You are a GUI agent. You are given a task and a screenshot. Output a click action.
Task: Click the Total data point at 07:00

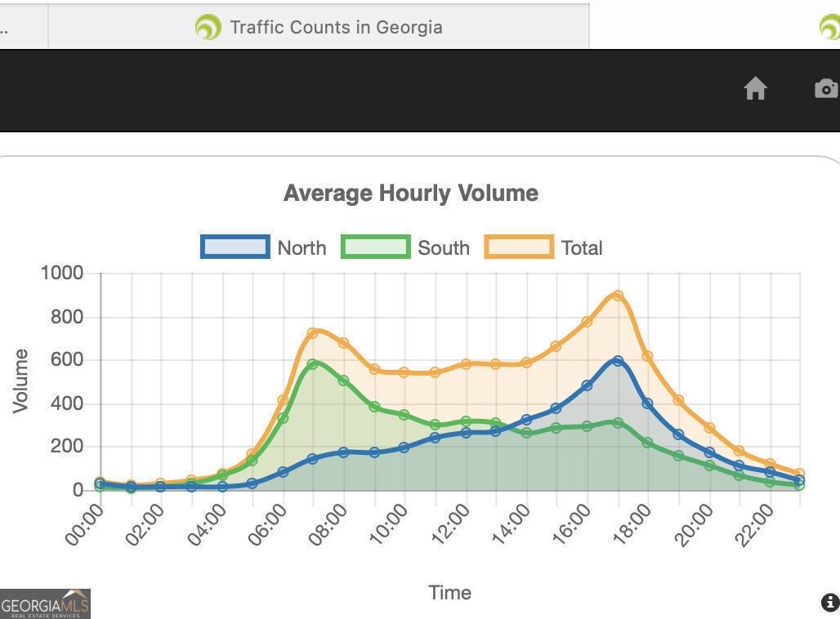point(313,333)
